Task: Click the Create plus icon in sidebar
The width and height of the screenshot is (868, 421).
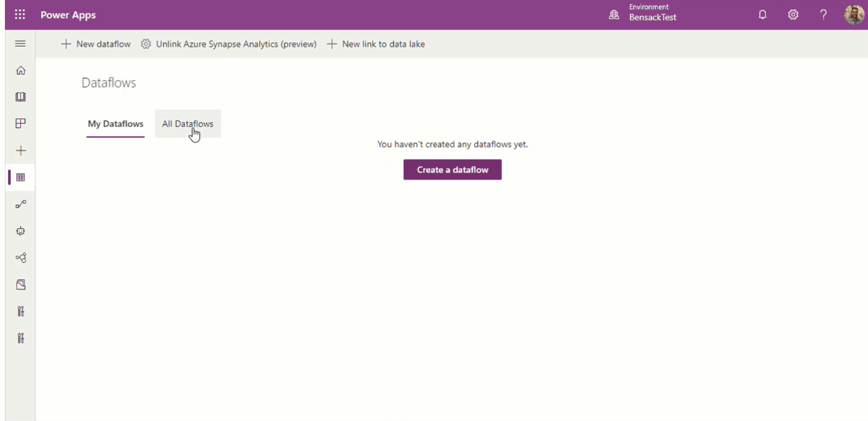Action: (21, 150)
